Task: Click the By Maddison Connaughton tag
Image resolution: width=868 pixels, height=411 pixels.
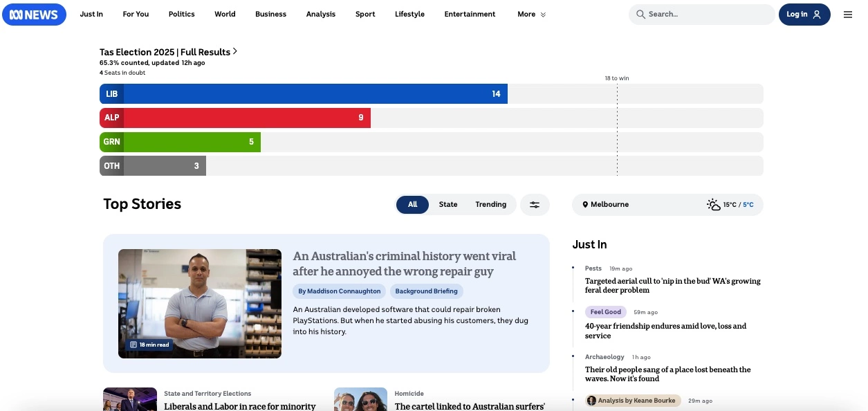Action: (x=340, y=291)
